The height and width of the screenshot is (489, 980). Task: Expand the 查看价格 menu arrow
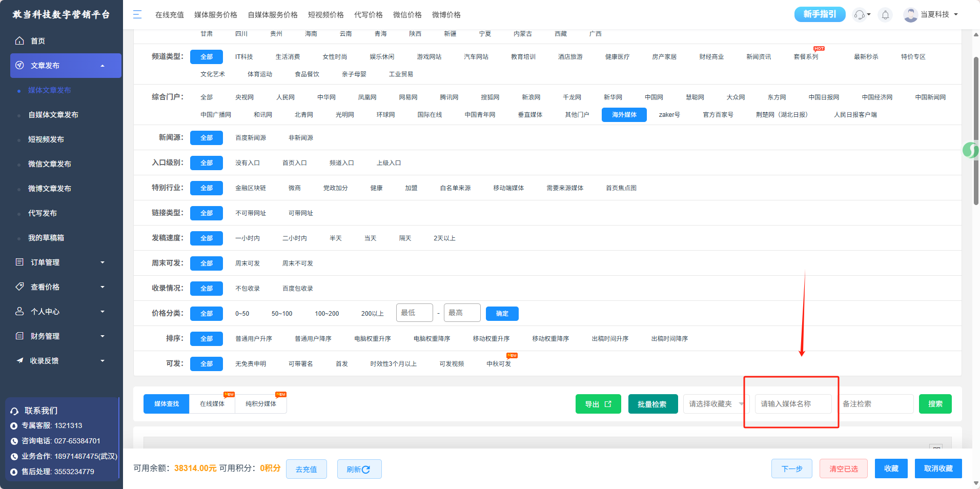103,287
